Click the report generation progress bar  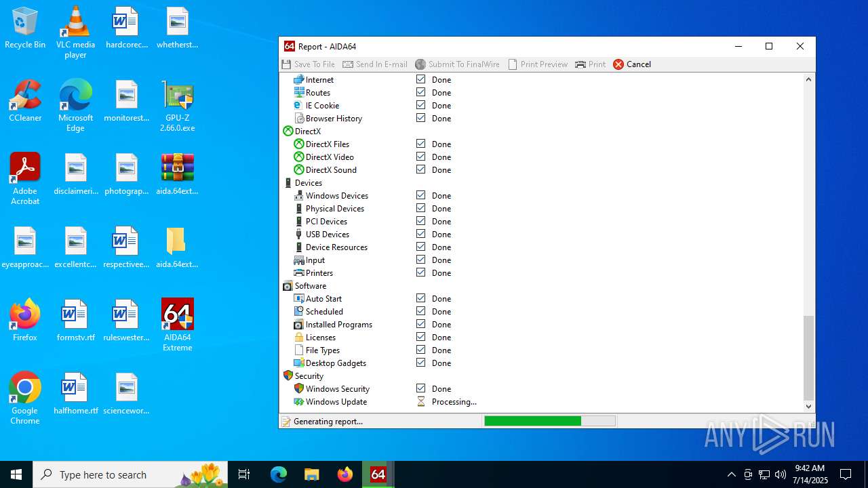550,421
